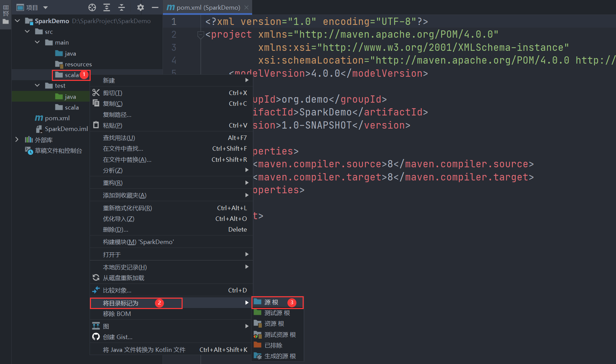Collapse the SparkDemo project root node

[x=17, y=21]
